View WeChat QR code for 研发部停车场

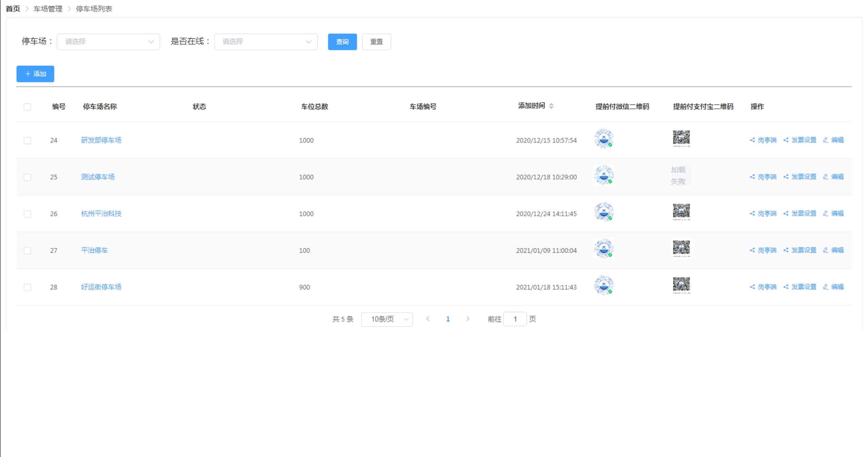(x=604, y=138)
